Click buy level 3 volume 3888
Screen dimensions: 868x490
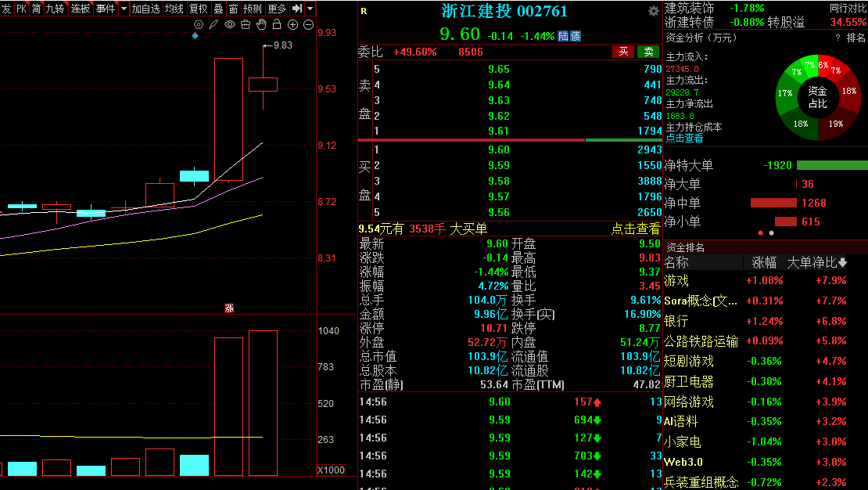pos(649,181)
